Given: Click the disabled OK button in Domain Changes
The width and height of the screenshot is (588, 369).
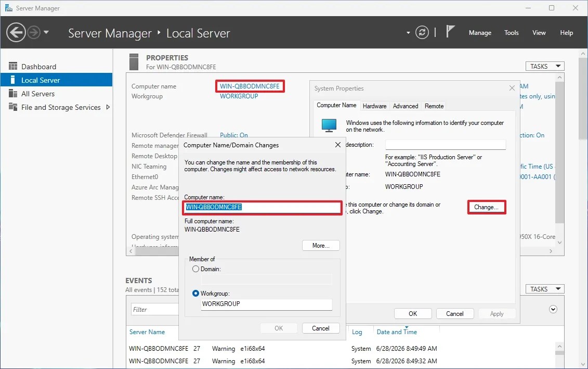Looking at the screenshot, I should (279, 328).
